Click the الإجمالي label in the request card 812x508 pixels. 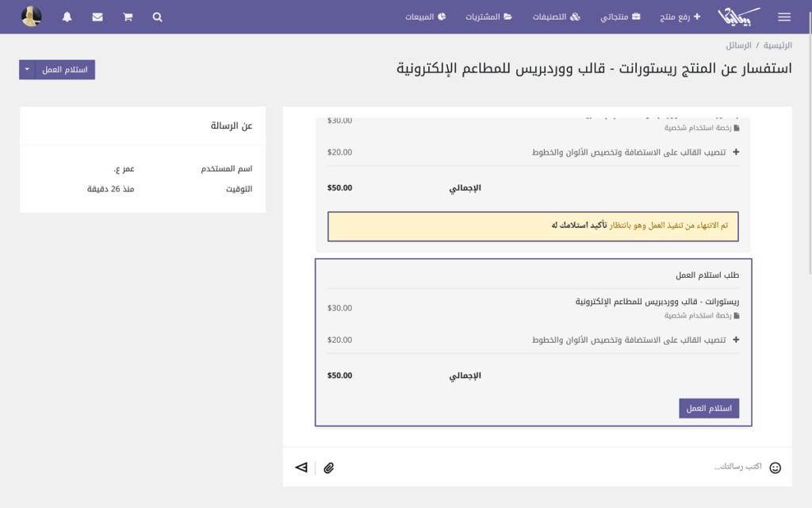point(465,375)
